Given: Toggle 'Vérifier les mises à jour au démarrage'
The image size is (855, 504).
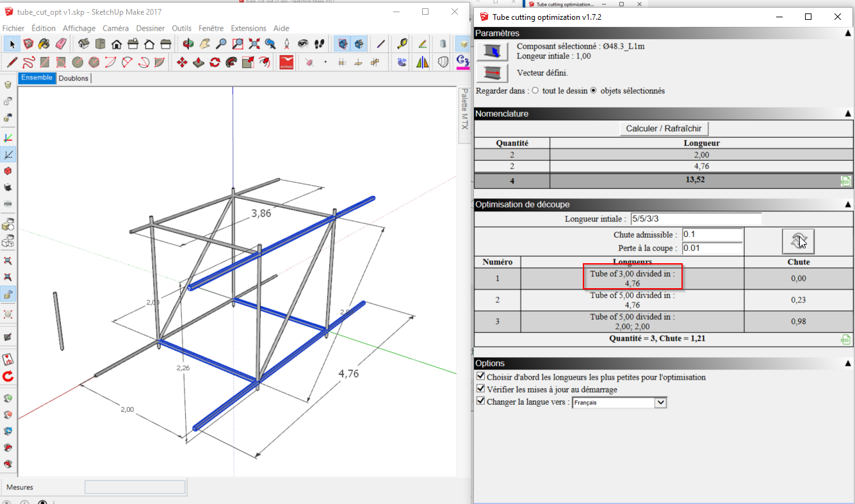Looking at the screenshot, I should click(x=481, y=389).
